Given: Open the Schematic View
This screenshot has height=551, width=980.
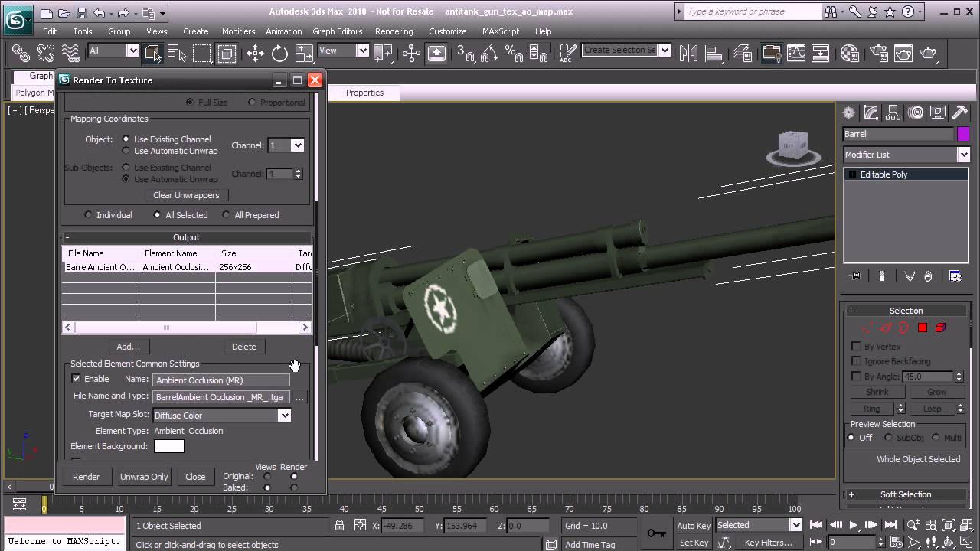Looking at the screenshot, I should (820, 53).
